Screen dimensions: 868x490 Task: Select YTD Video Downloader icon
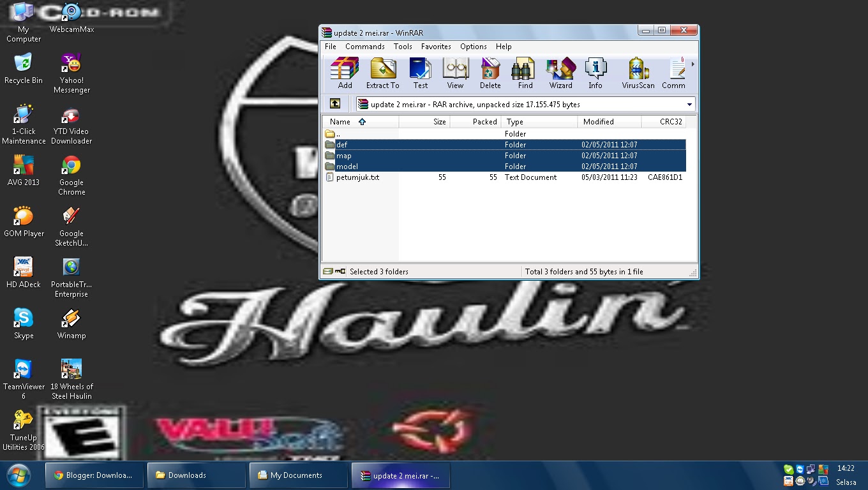click(71, 125)
